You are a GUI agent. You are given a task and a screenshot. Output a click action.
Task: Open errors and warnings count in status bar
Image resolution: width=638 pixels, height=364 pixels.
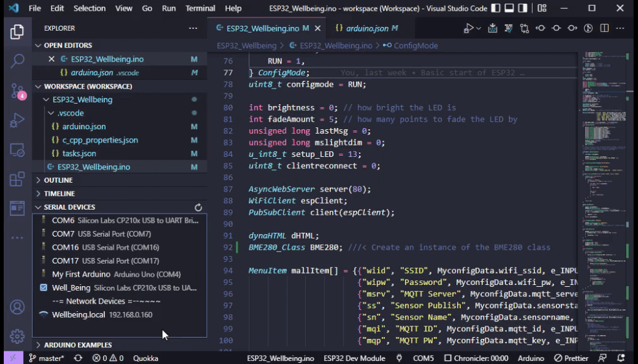pos(108,358)
